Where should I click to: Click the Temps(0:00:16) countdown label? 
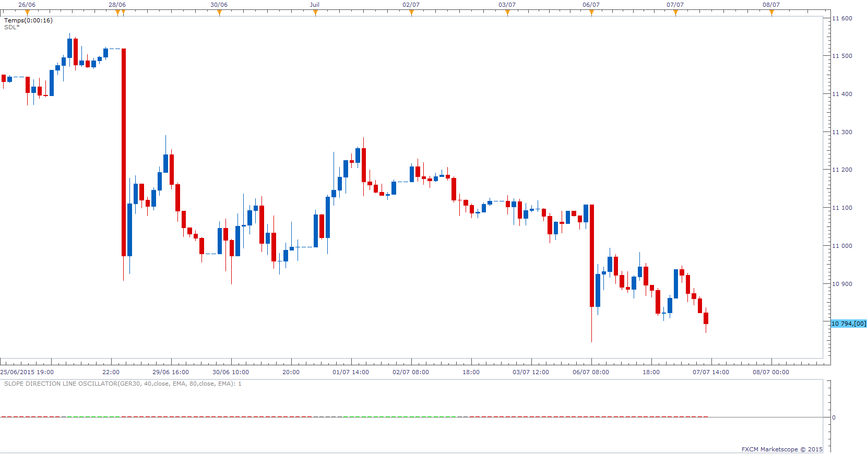point(28,20)
